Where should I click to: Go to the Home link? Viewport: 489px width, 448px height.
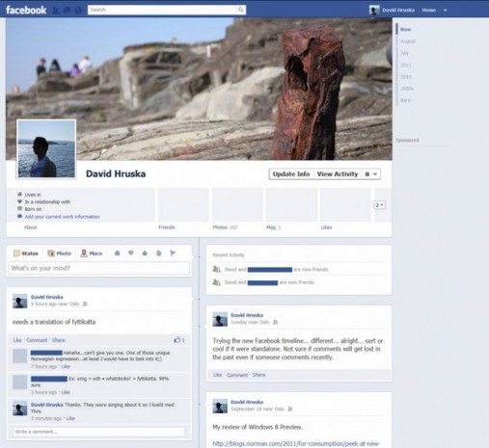(x=429, y=11)
